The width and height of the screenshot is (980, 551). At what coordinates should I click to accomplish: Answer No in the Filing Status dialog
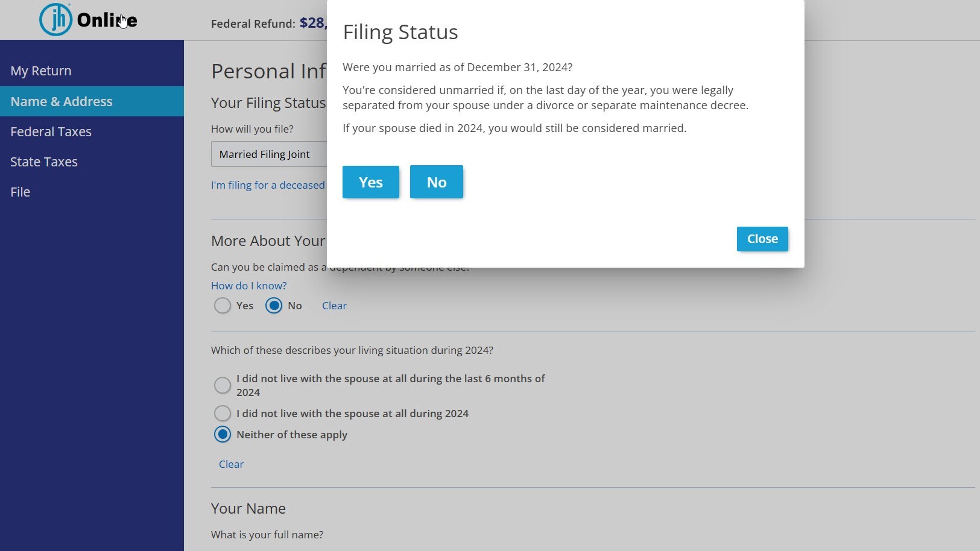pyautogui.click(x=436, y=181)
